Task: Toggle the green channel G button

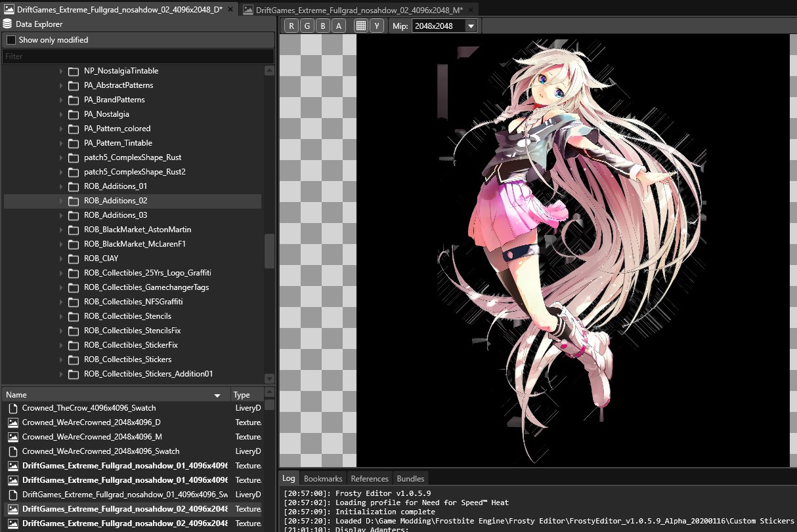Action: (307, 26)
